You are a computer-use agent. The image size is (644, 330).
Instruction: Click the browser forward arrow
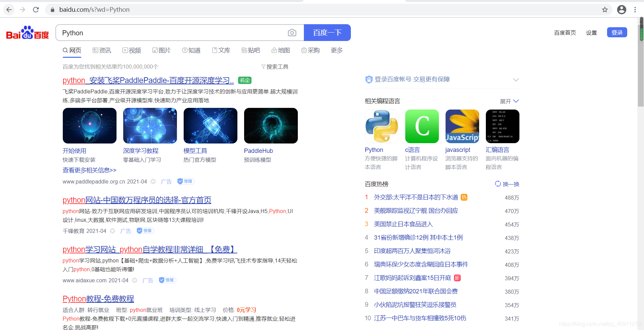tap(22, 10)
